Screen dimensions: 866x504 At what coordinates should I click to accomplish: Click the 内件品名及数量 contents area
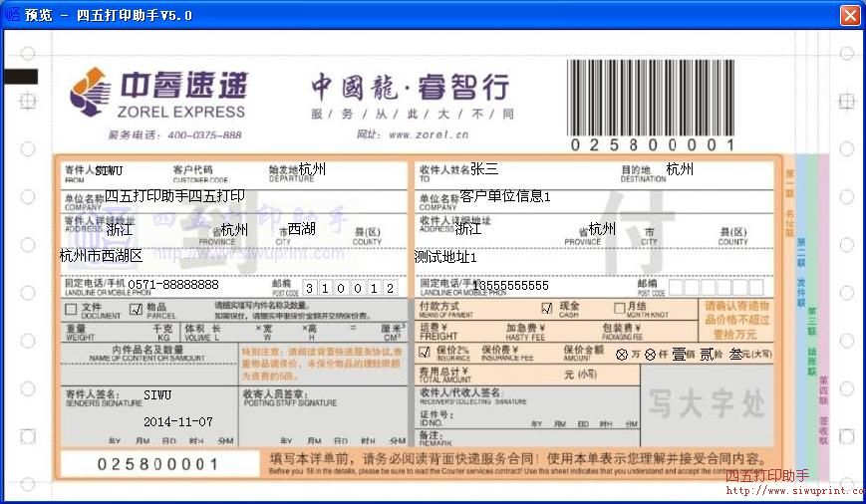pyautogui.click(x=148, y=365)
